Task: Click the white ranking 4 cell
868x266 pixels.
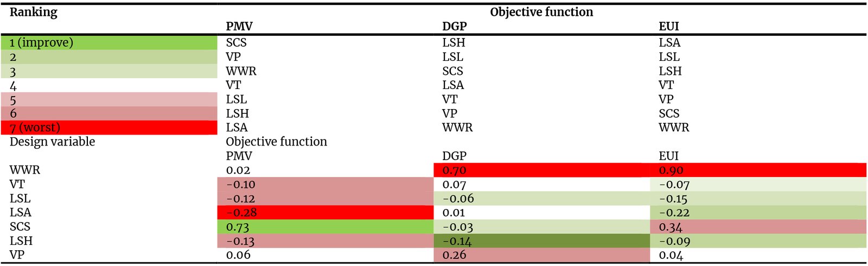Action: tap(108, 86)
